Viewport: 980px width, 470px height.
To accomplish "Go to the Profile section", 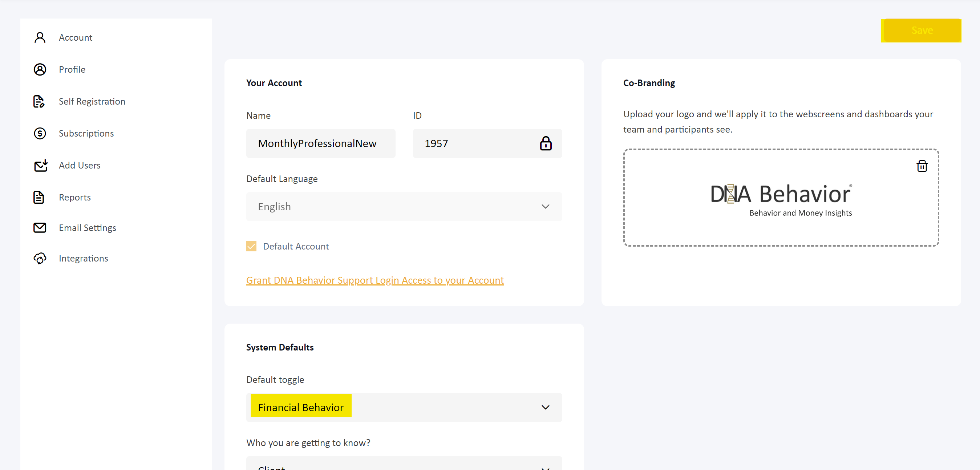I will click(x=72, y=69).
